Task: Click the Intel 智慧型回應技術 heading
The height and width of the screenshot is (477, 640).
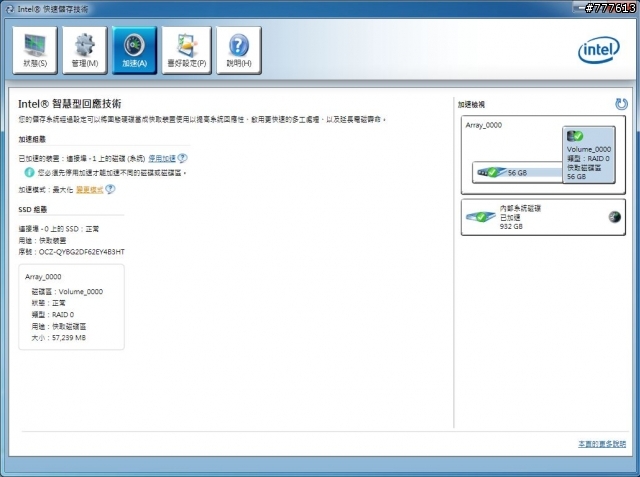Action: pyautogui.click(x=70, y=104)
